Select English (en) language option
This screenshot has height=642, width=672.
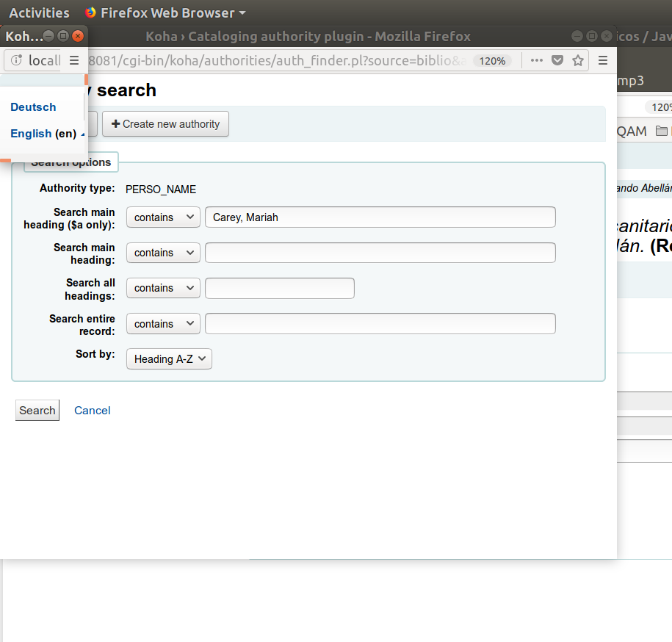point(43,134)
